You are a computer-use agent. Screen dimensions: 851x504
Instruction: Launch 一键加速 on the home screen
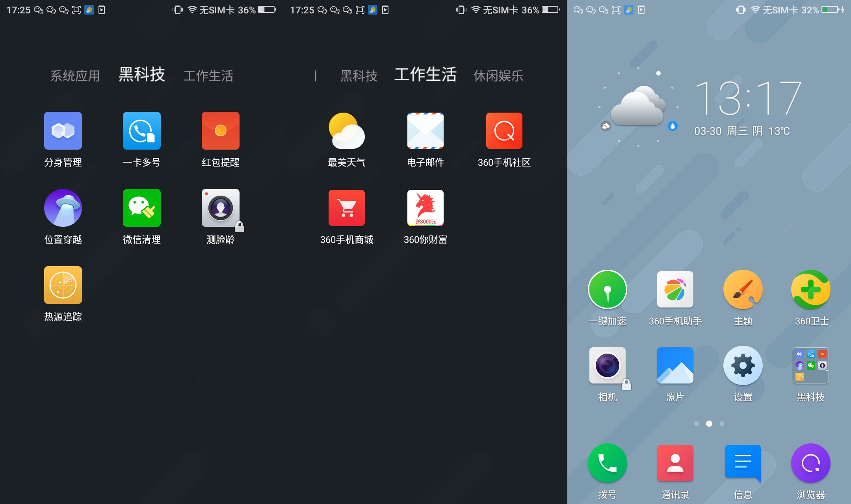[607, 289]
